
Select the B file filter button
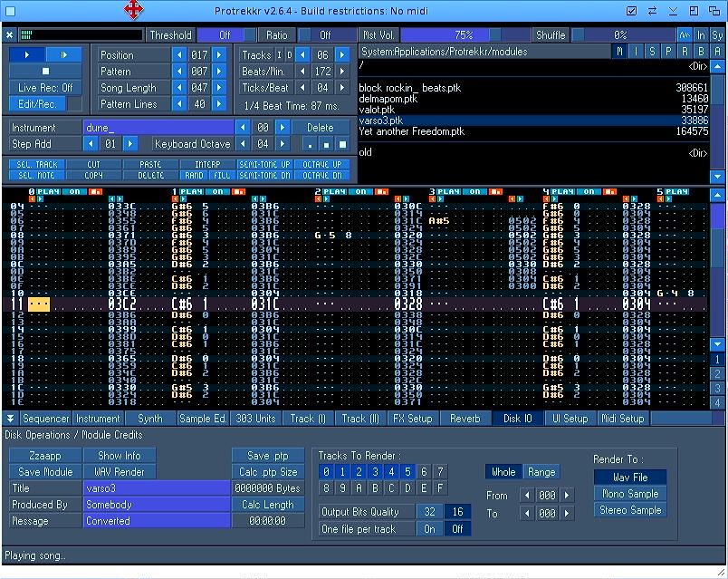click(701, 52)
